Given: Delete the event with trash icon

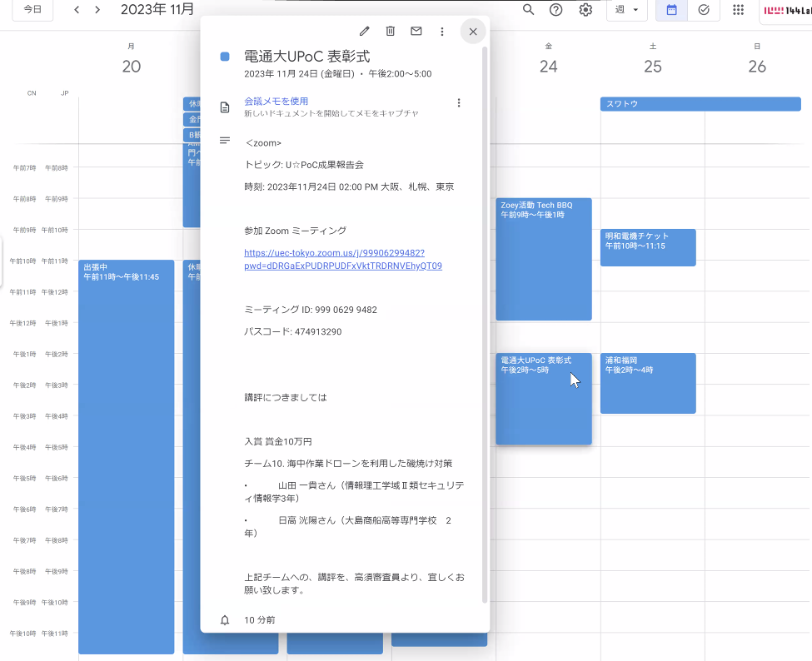Looking at the screenshot, I should tap(391, 31).
